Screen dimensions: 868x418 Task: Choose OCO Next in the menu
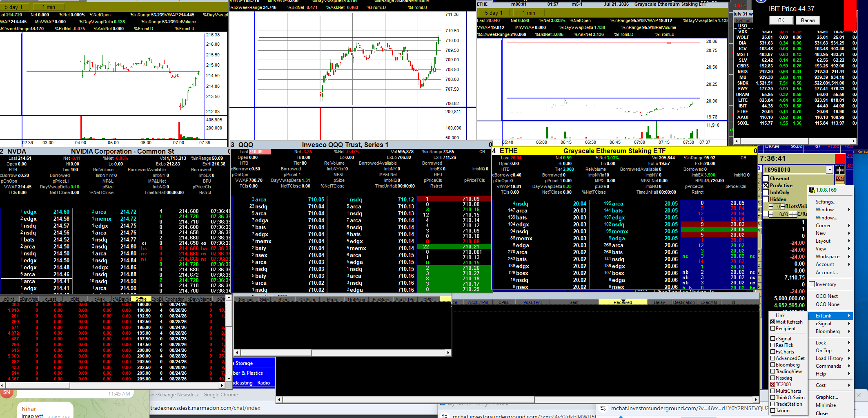coord(830,296)
